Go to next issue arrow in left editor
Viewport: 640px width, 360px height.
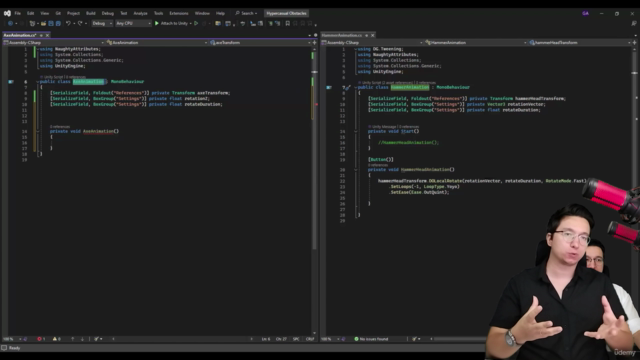click(x=82, y=339)
